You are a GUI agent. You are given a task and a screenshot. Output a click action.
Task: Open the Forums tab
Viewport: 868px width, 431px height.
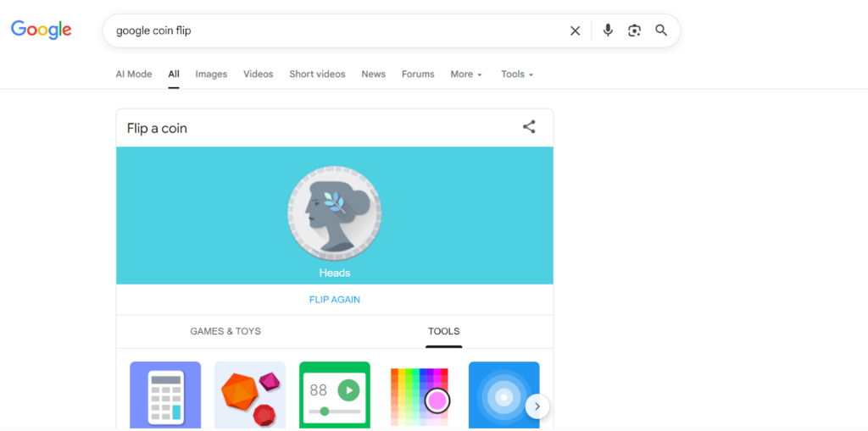418,75
